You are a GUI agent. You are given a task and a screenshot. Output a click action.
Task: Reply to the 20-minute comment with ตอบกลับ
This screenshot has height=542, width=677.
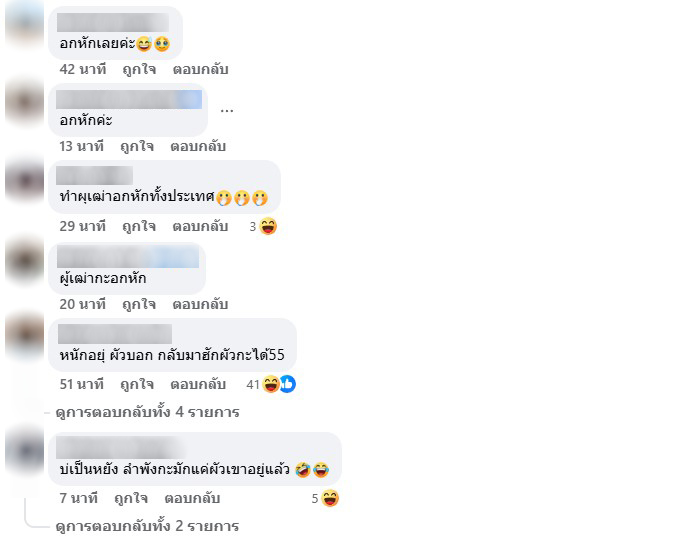point(200,304)
